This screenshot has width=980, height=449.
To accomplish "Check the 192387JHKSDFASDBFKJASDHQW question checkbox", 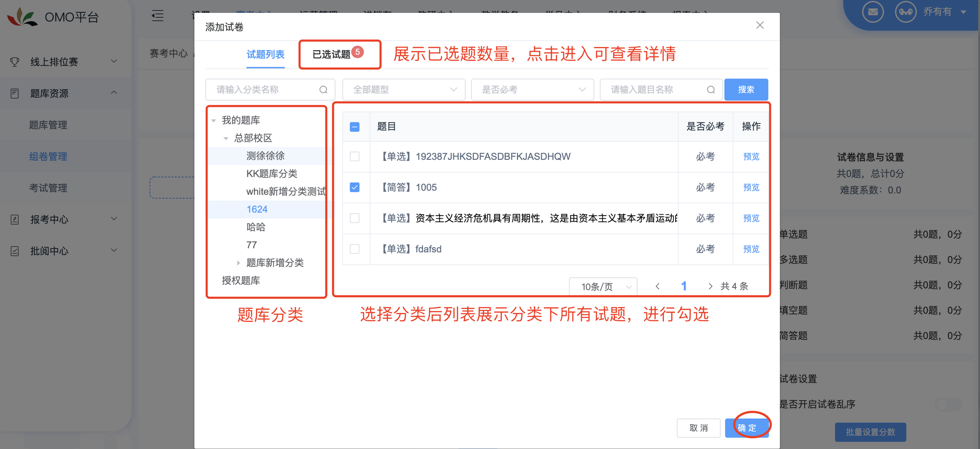I will point(354,157).
